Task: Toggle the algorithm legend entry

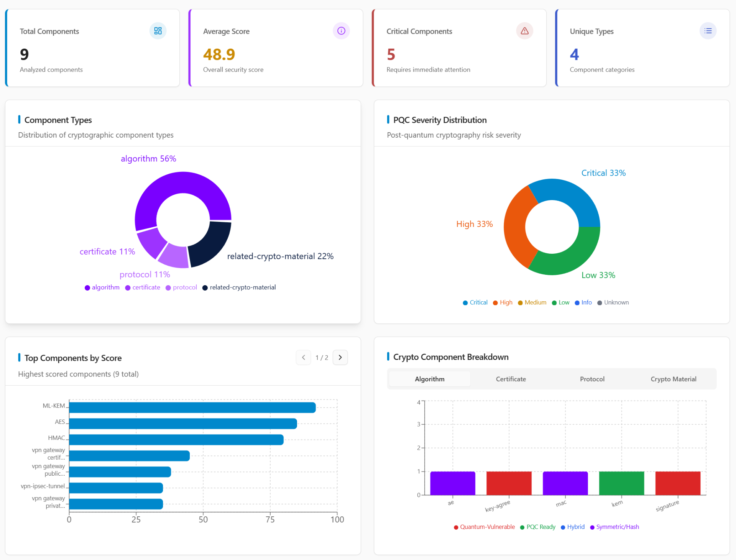Action: [102, 287]
